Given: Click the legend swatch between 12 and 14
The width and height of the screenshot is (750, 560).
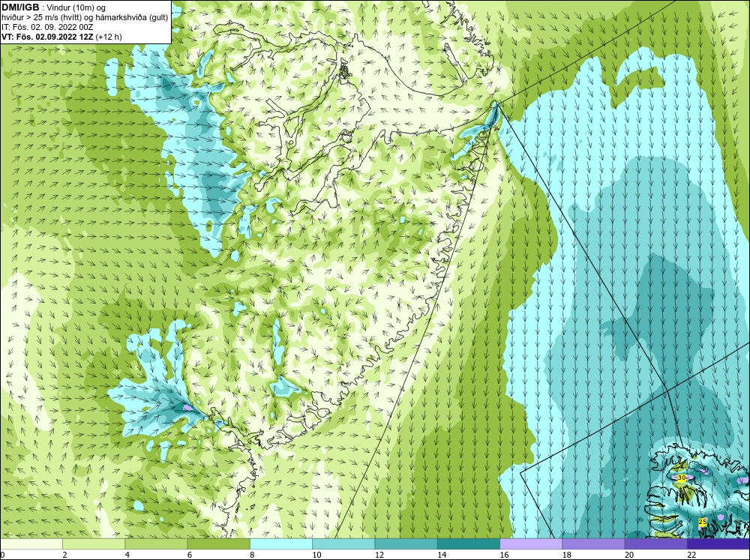Looking at the screenshot, I should (x=406, y=544).
